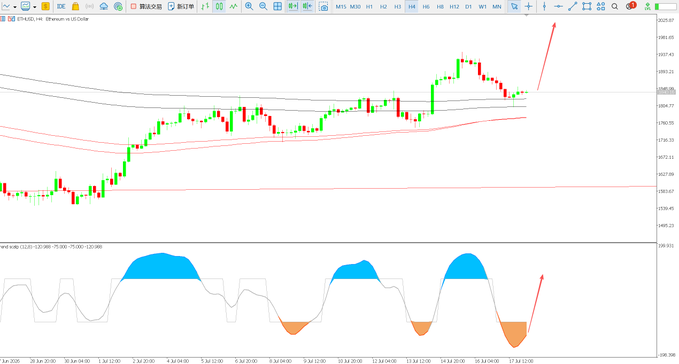Switch to bar chart display

[x=205, y=6]
